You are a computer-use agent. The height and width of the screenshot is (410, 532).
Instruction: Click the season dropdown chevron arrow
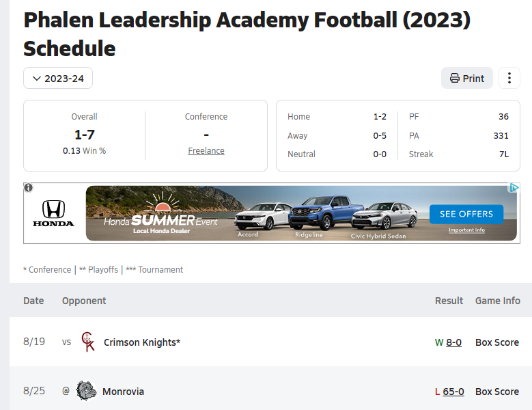[37, 79]
